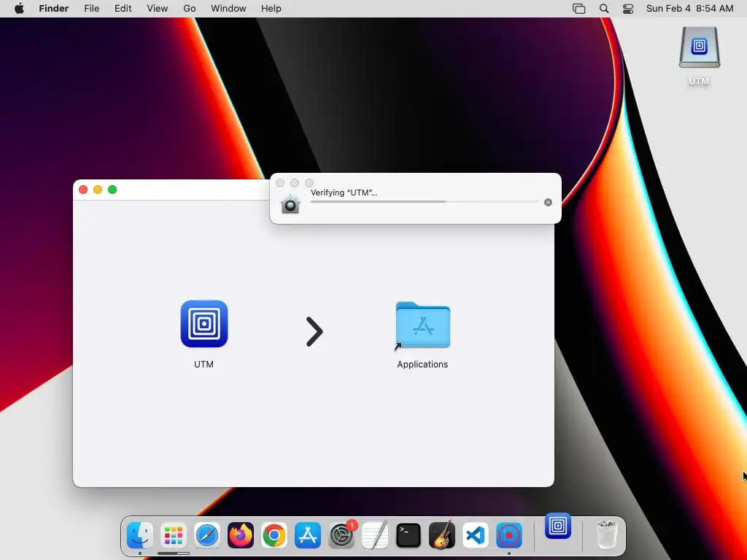Click the UTM icon in the Dock

point(558,526)
